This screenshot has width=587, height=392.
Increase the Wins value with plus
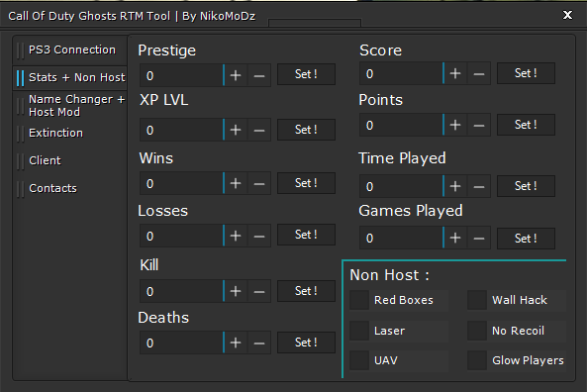point(236,183)
